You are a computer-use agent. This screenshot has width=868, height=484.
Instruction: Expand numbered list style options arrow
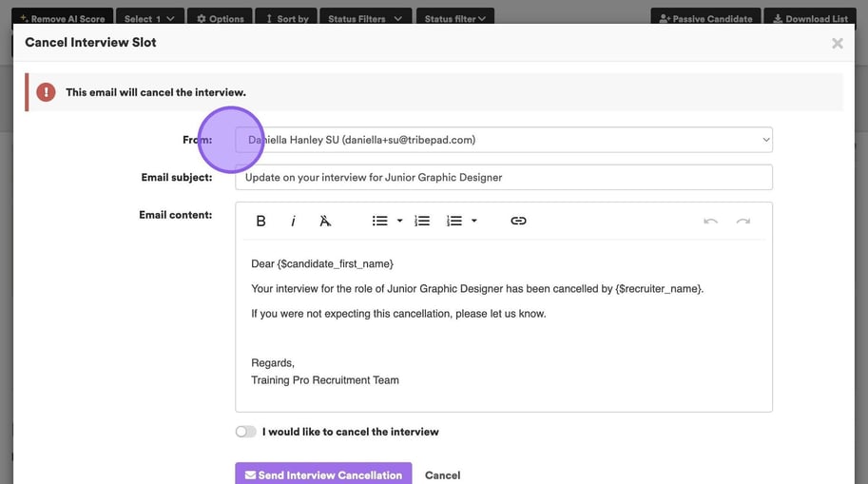point(473,221)
